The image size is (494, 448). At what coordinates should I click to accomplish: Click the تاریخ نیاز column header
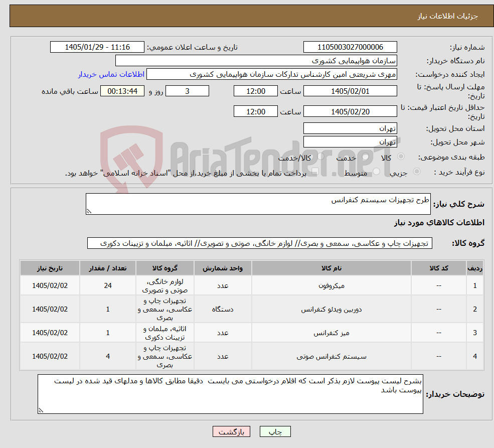point(50,268)
